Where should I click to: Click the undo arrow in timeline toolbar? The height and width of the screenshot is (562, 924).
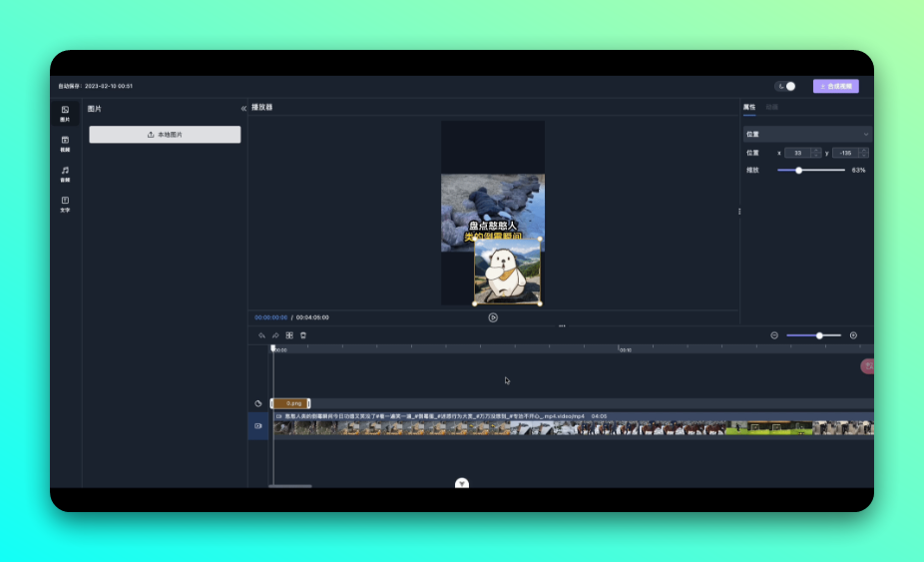click(261, 335)
